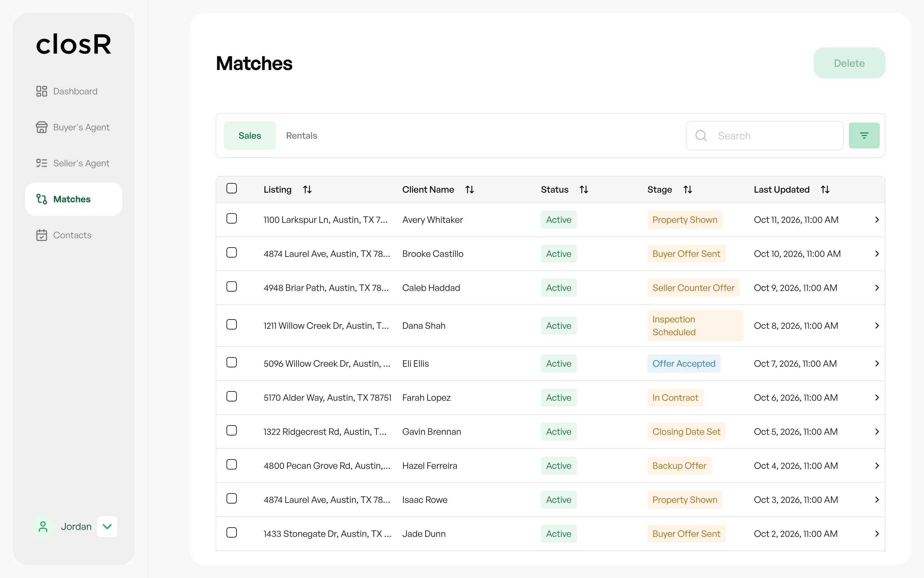Click the Backup Offer stage badge
Image resolution: width=924 pixels, height=578 pixels.
click(679, 466)
